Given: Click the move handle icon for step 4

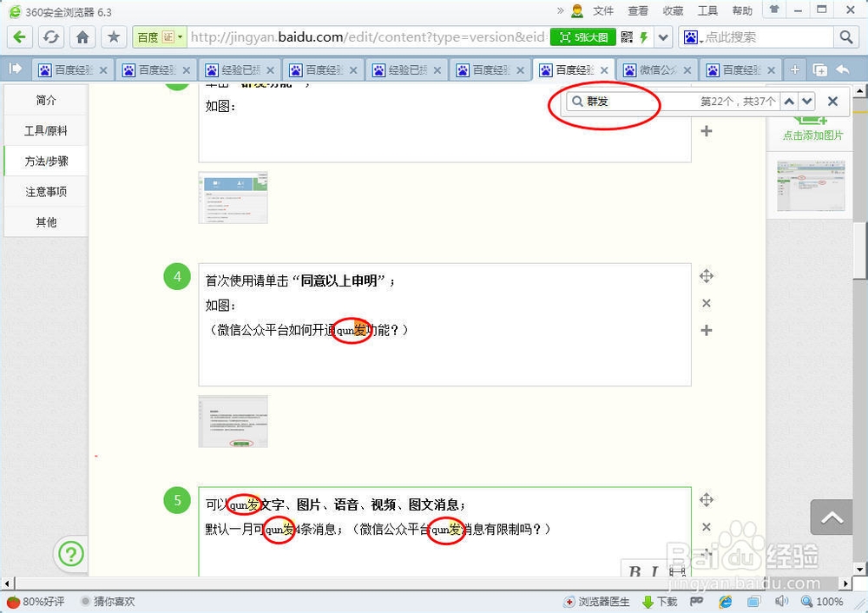Looking at the screenshot, I should (x=707, y=276).
